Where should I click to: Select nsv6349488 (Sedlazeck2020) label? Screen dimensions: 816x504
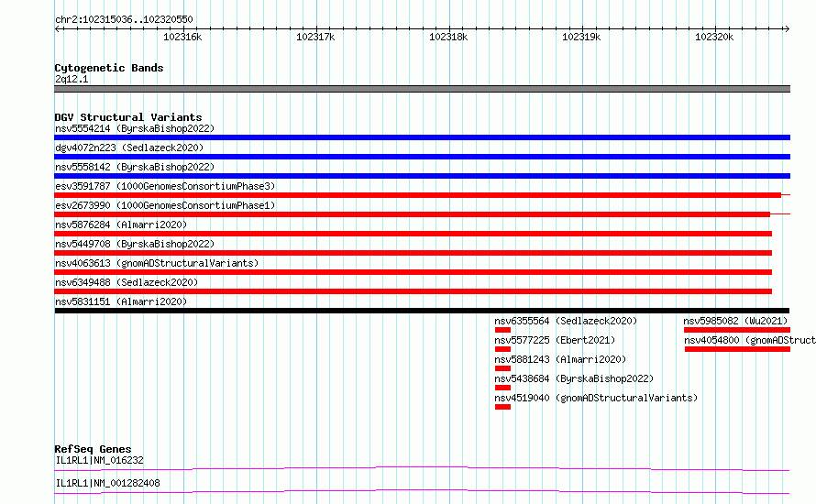(127, 282)
